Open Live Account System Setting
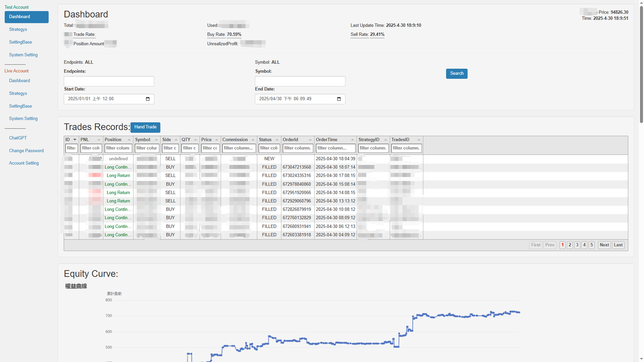 23,119
